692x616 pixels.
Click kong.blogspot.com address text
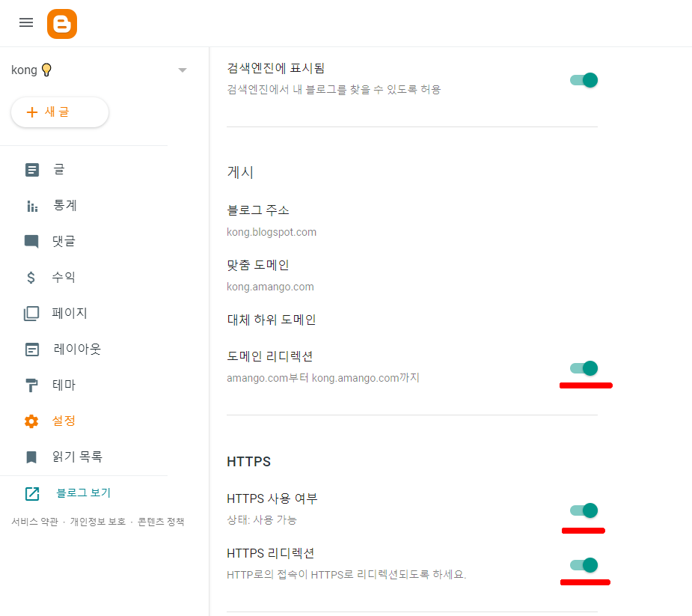[x=272, y=232]
